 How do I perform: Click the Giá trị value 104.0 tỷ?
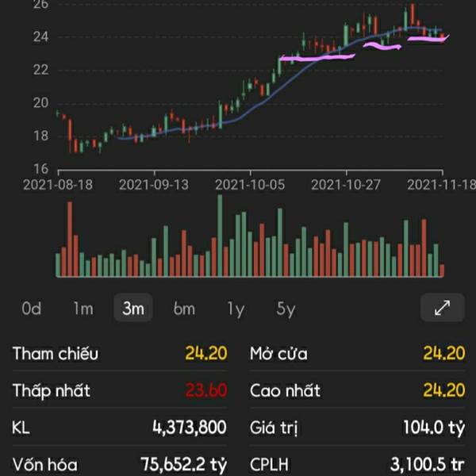434,428
